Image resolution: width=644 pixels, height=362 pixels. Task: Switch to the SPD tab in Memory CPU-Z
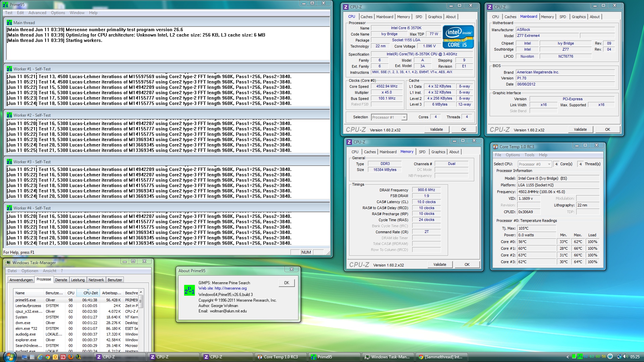(x=422, y=152)
